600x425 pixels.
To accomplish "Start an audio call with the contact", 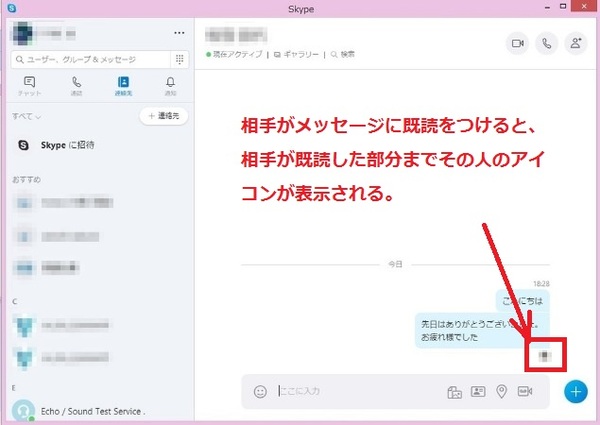I will pos(546,43).
